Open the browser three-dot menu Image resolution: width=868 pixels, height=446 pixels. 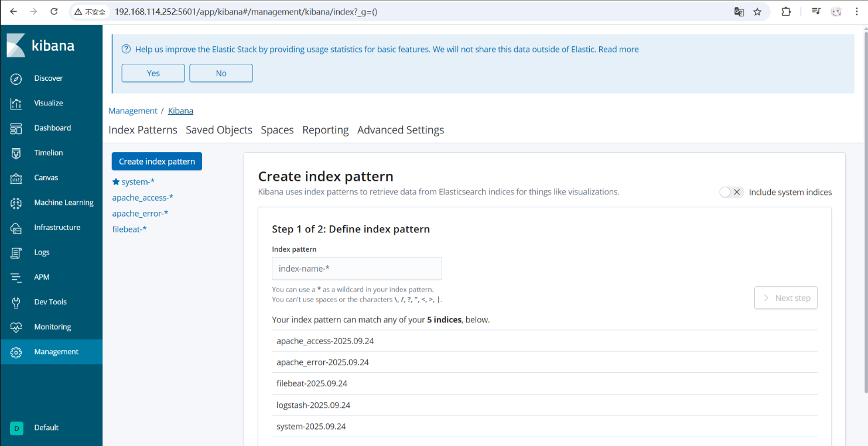point(856,12)
